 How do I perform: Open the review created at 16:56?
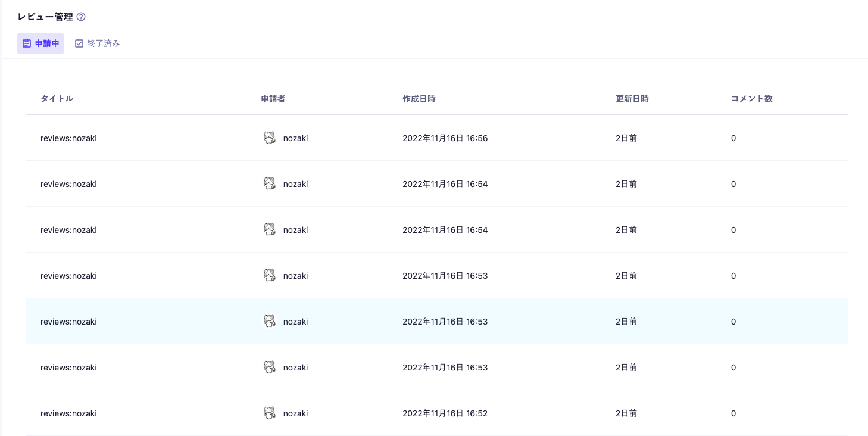(68, 138)
